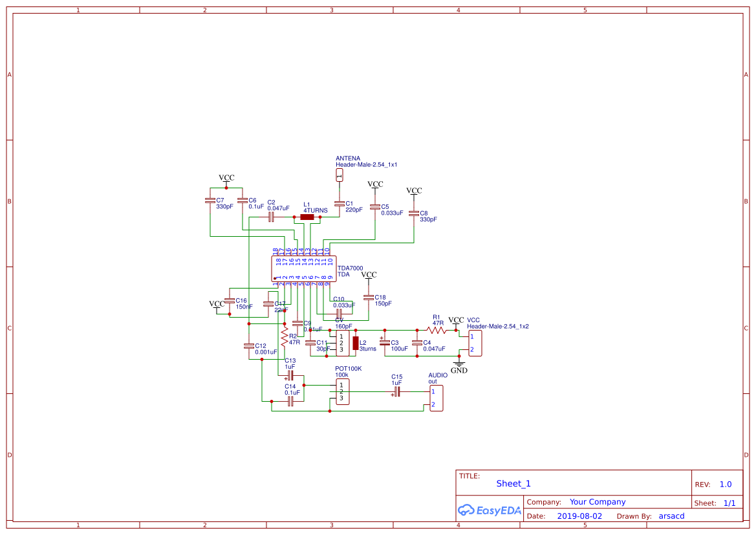This screenshot has width=756, height=535.
Task: Select capacitor C1 symbol below antenna
Action: (340, 204)
